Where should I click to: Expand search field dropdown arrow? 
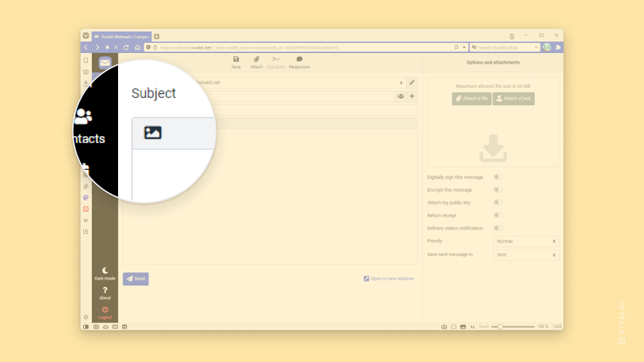click(536, 48)
